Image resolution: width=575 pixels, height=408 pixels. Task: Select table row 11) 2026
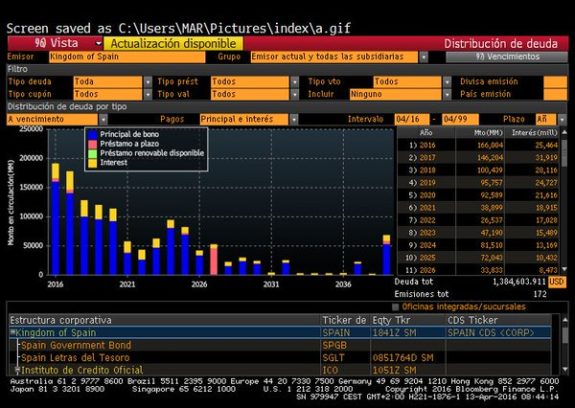479,270
